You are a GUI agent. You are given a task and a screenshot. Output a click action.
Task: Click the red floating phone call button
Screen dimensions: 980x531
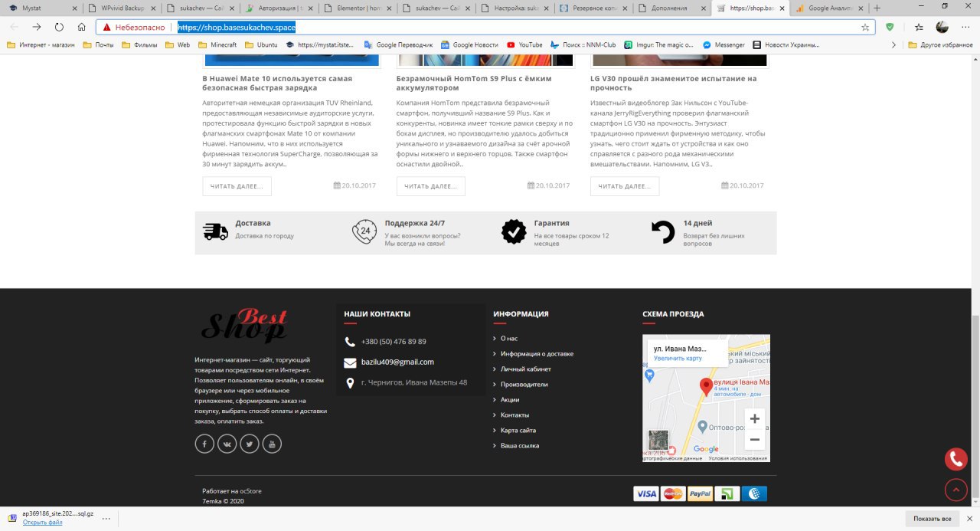(956, 459)
